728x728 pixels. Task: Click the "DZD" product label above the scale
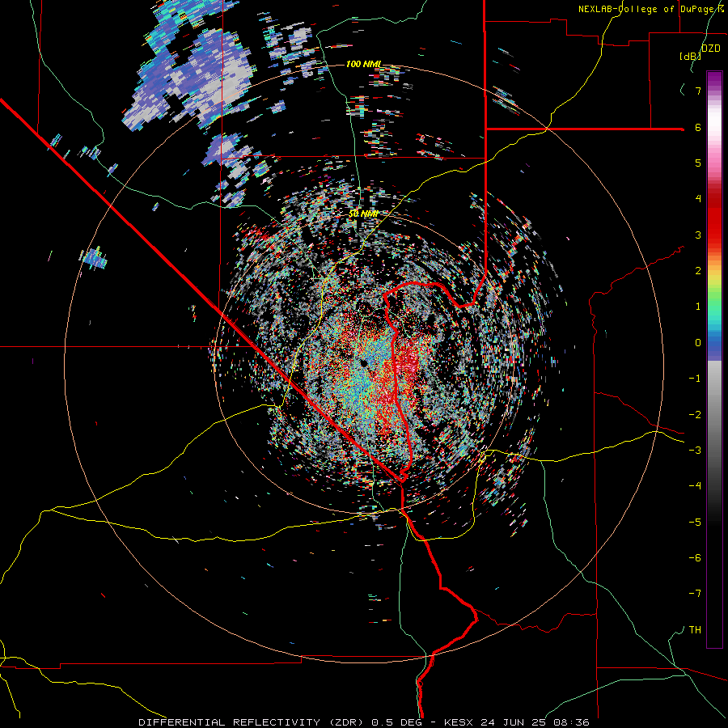(711, 49)
